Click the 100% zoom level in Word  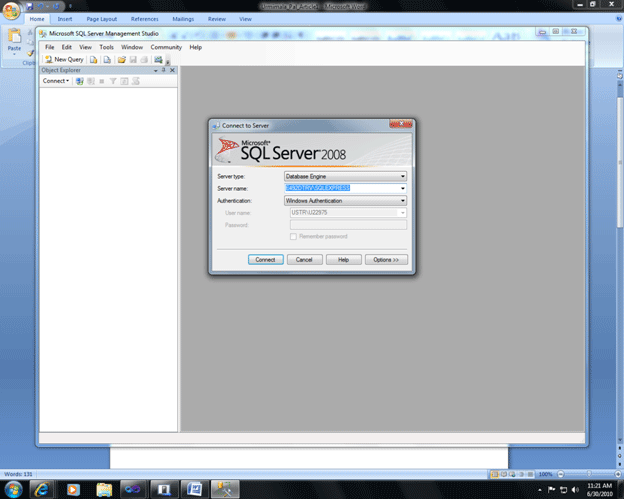pyautogui.click(x=545, y=474)
